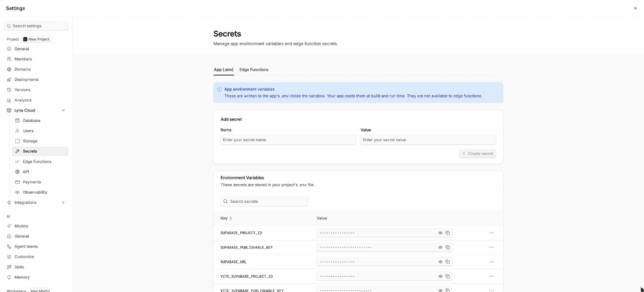Click the Value column header
Viewport: 644px width, 292px height.
[x=322, y=218]
